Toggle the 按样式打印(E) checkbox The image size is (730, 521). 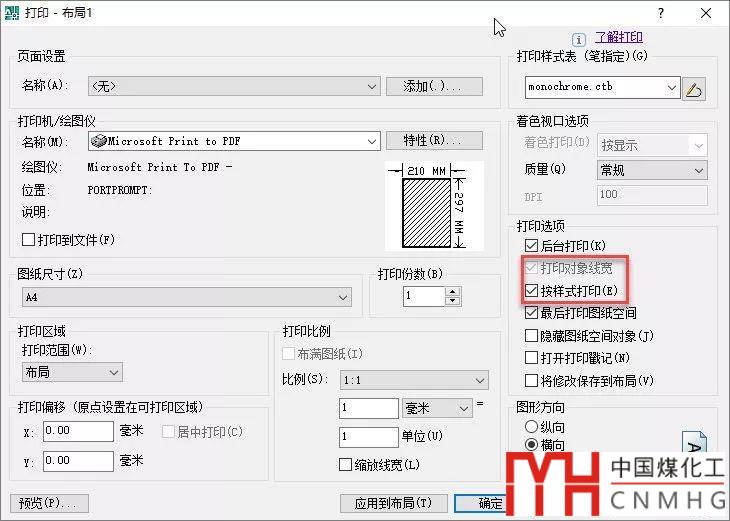[531, 291]
